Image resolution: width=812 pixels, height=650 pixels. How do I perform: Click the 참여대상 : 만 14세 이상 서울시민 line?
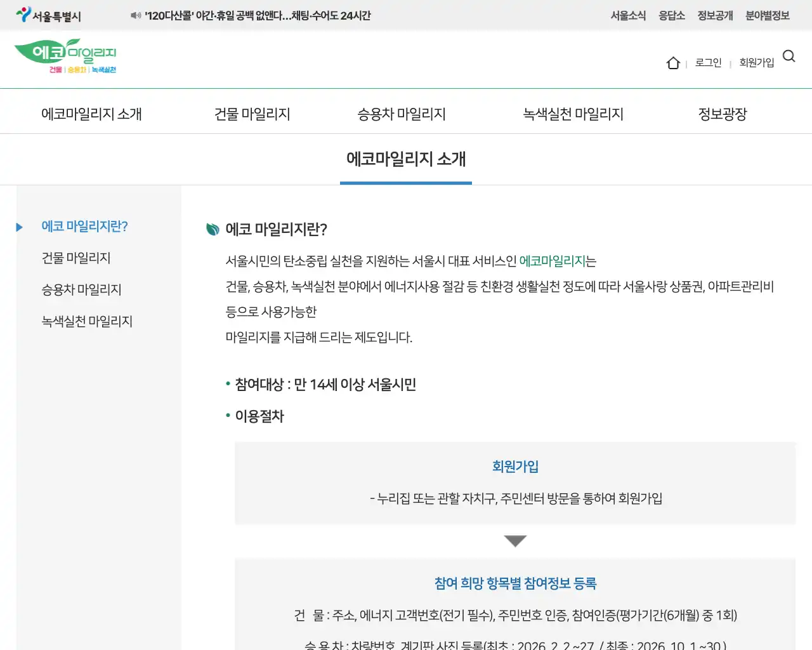(325, 384)
